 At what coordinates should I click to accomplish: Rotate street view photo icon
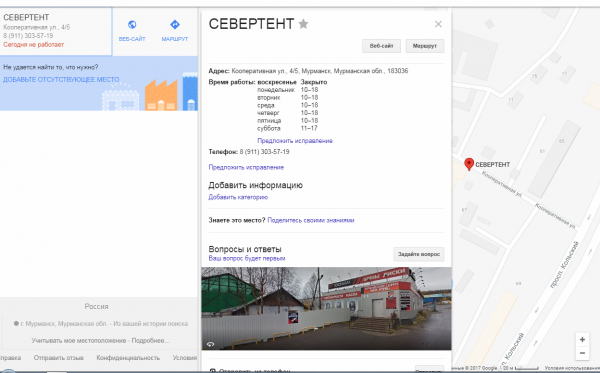[210, 344]
